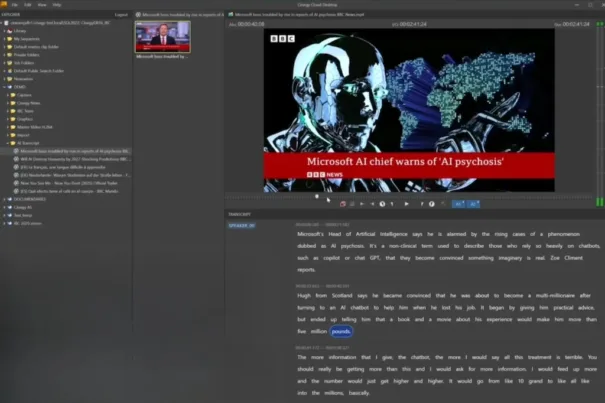Click the playhead marker on the player scrub bar
The height and width of the screenshot is (403, 605).
coord(317,196)
